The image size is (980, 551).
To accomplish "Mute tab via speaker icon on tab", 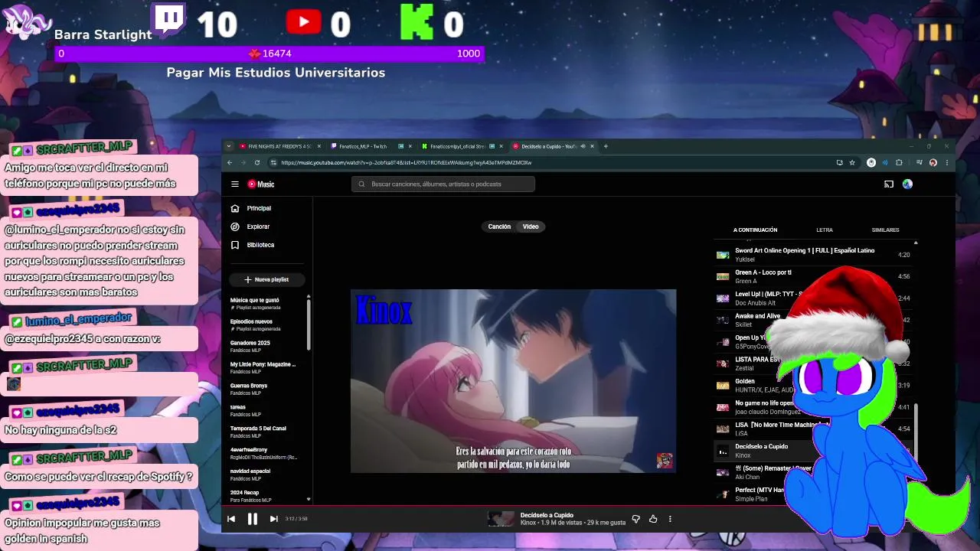I will pos(583,146).
